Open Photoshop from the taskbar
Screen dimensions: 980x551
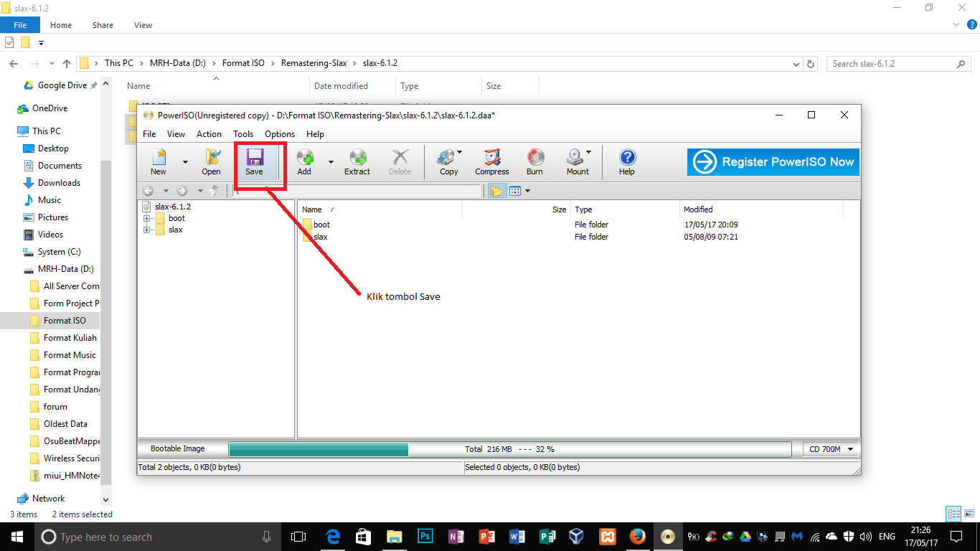(x=425, y=537)
